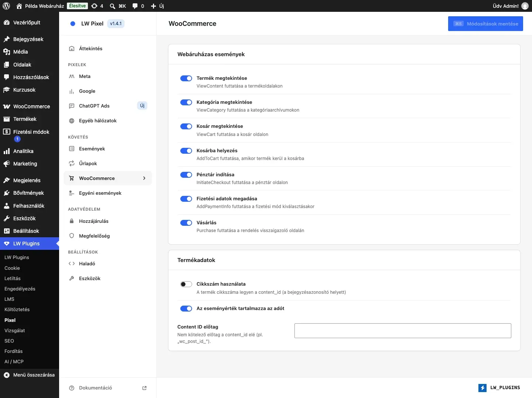Open Egyéb hálózatok globe item
This screenshot has width=532, height=398.
click(x=108, y=120)
